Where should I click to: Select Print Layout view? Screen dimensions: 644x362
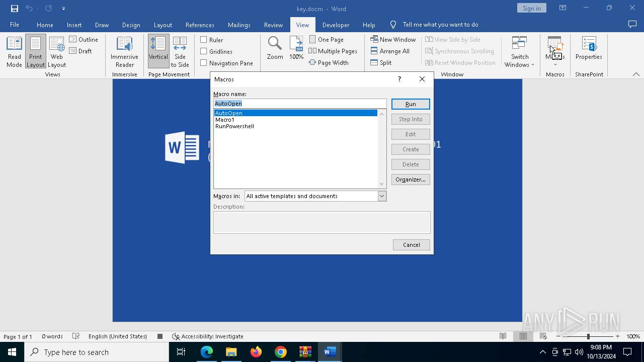(x=35, y=52)
